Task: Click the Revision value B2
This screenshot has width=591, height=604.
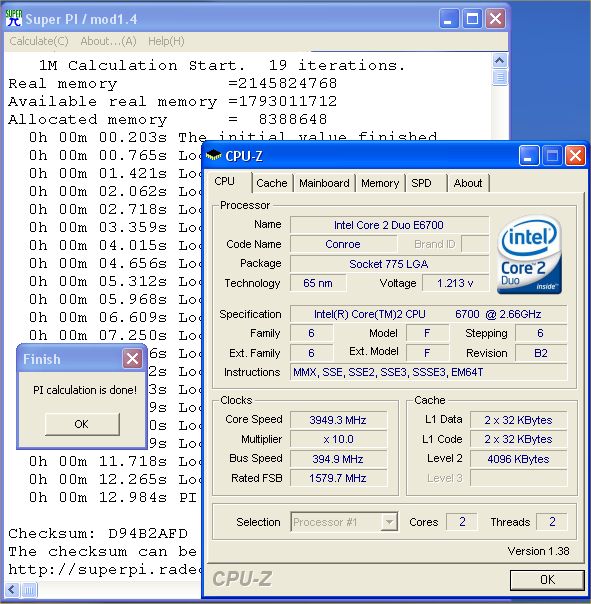Action: tap(541, 353)
